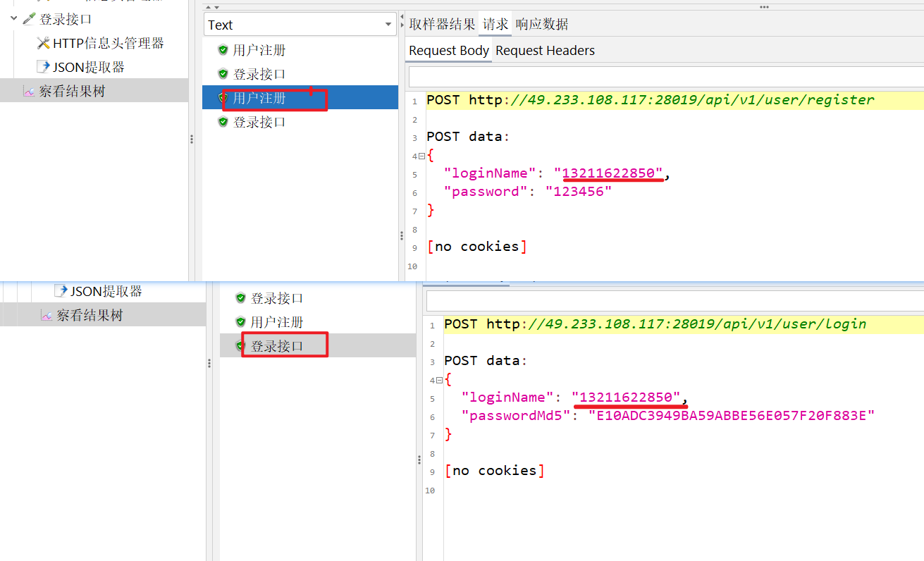Open the Request Body sub-tab
Screen dimensions: 924x561
point(449,51)
